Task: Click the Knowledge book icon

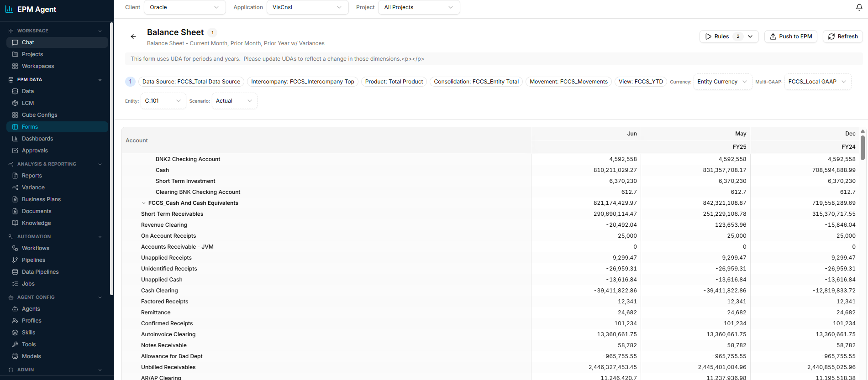Action: pos(15,223)
